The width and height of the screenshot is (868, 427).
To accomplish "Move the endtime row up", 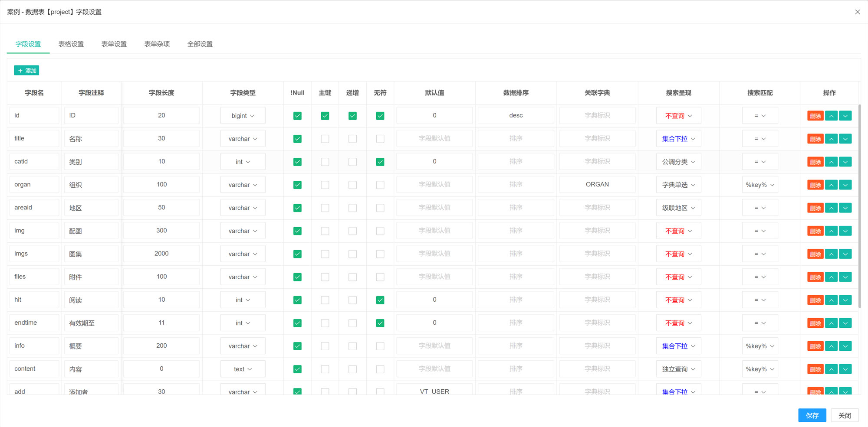I will [831, 323].
